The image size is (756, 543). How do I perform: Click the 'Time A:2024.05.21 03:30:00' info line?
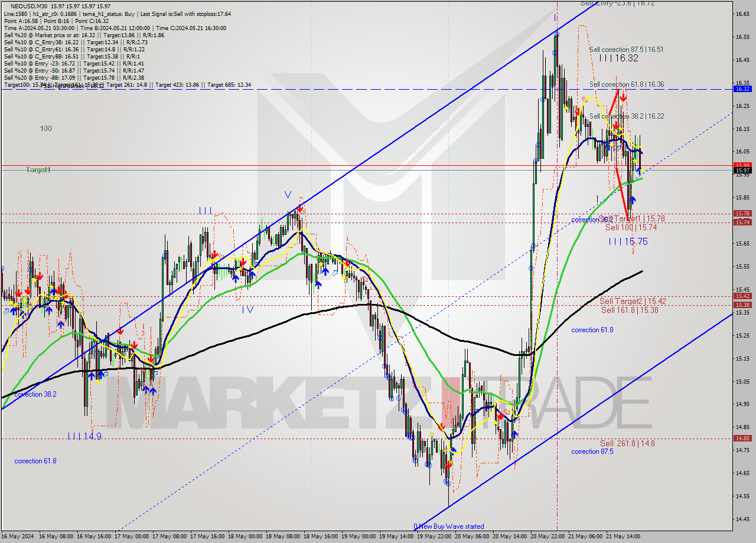click(x=39, y=28)
